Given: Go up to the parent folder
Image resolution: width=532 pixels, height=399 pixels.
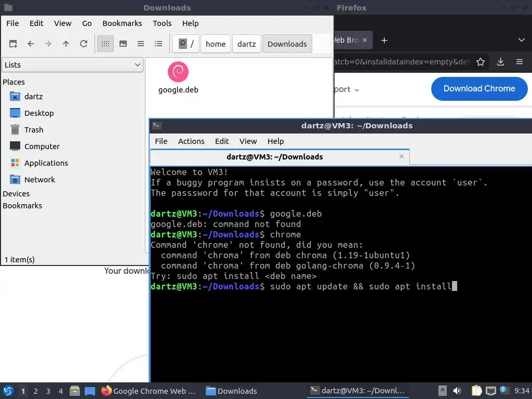Looking at the screenshot, I should 66,44.
